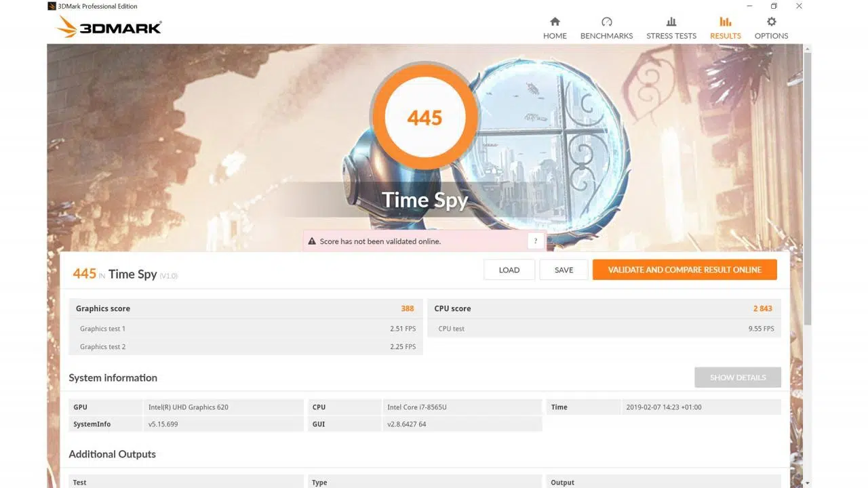Open Results via the orange chart icon
The image size is (868, 488).
pyautogui.click(x=726, y=22)
